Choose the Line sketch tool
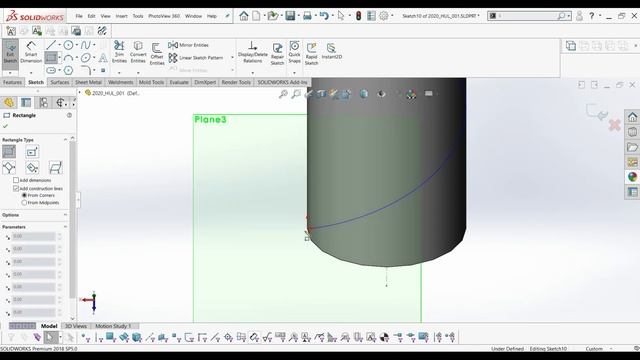640x360 pixels. (51, 45)
